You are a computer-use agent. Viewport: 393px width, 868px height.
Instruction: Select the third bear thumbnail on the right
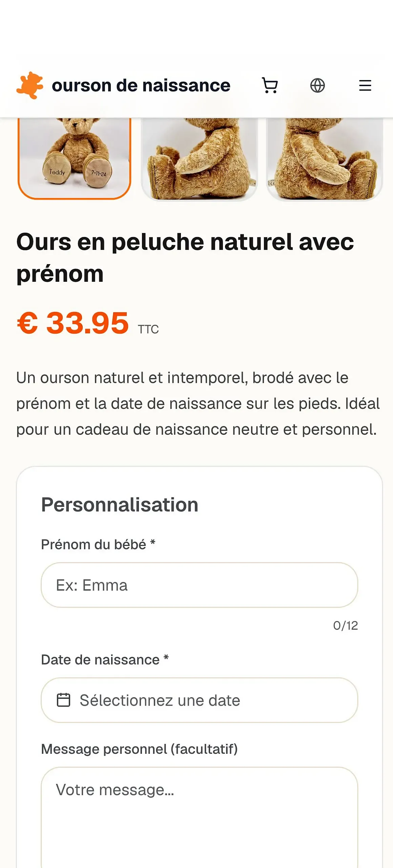point(325,159)
